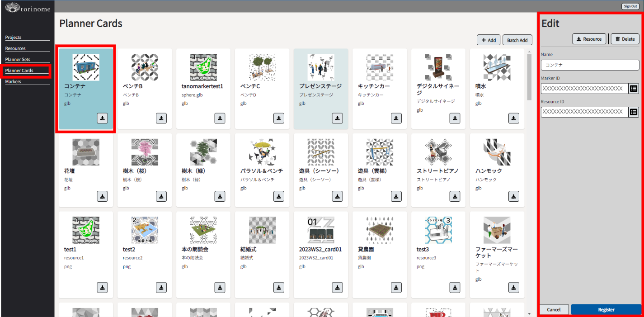The image size is (644, 317).
Task: Open Resource ID list picker icon
Action: [x=634, y=112]
